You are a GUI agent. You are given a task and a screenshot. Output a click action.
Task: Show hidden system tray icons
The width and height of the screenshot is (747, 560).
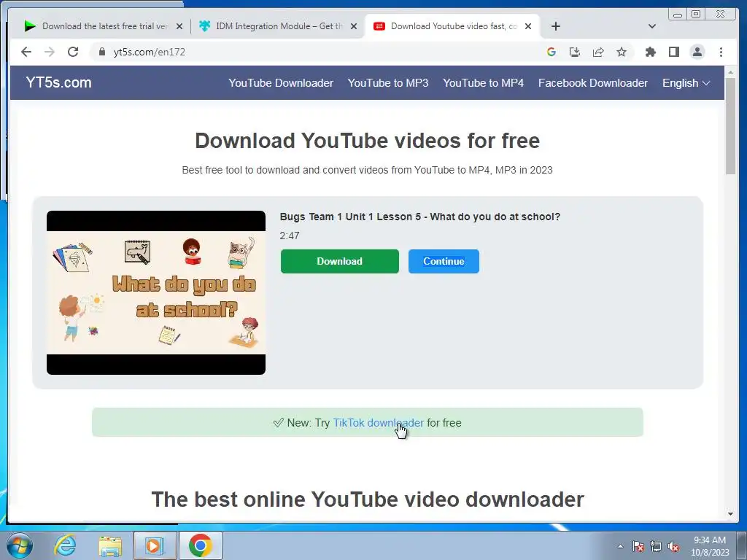click(620, 546)
